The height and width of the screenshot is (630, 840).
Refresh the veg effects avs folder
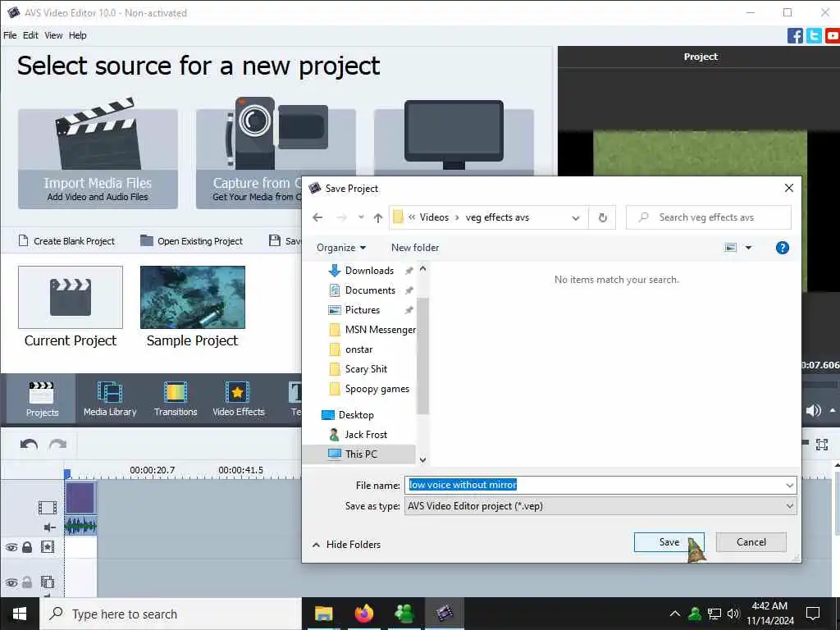tap(603, 217)
